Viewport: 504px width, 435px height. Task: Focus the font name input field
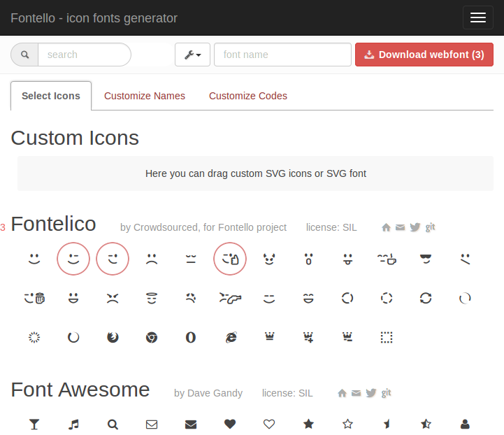click(282, 55)
